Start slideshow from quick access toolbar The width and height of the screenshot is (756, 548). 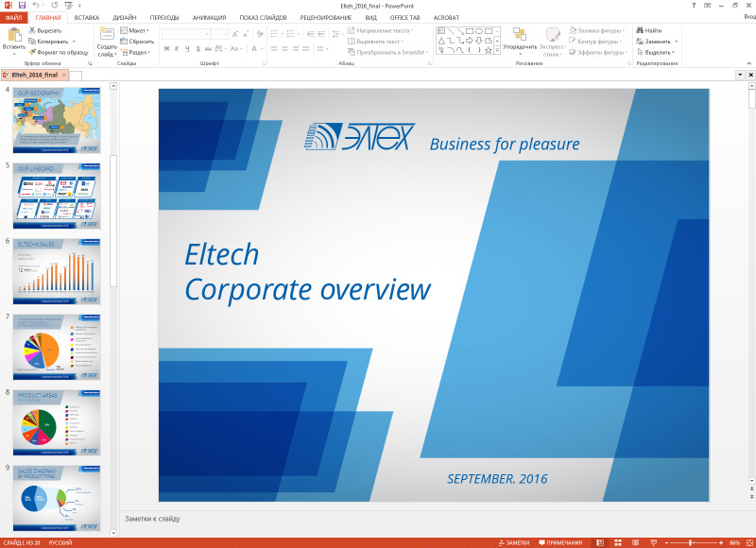(x=68, y=6)
